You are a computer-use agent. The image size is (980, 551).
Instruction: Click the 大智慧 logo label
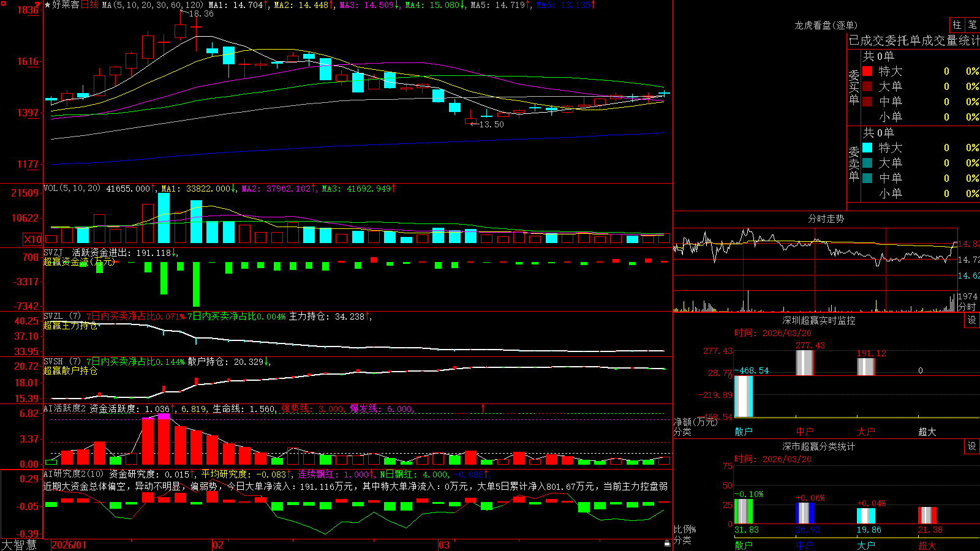[x=19, y=545]
